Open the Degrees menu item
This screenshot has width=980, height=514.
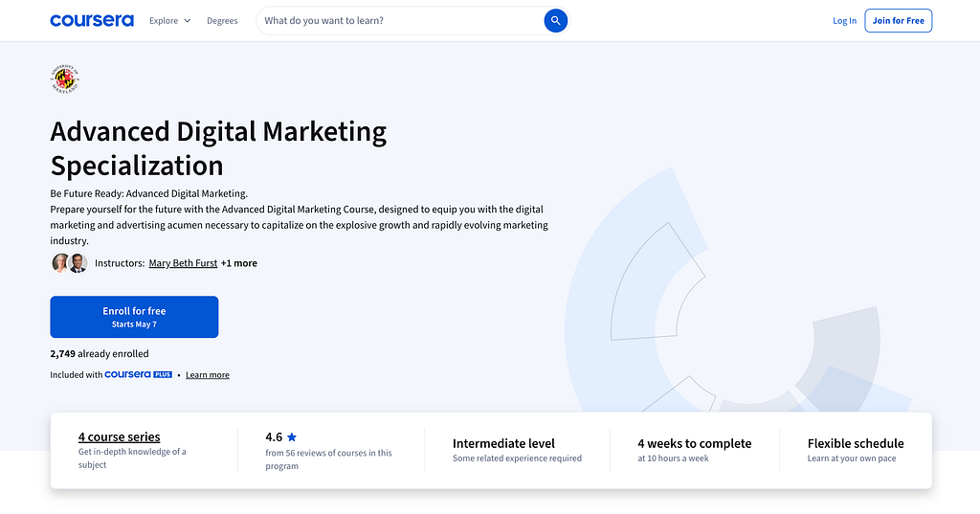coord(222,21)
